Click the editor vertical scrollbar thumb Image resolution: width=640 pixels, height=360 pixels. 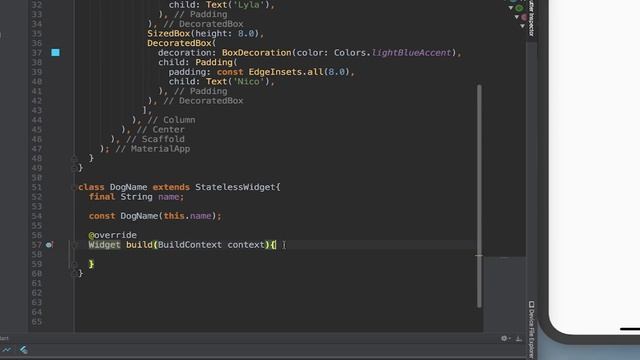coord(479,196)
